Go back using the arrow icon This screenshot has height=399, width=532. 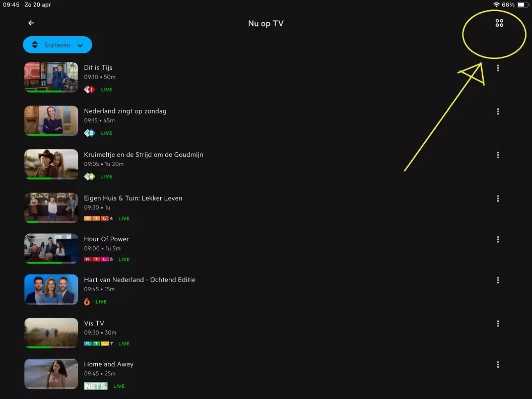[31, 23]
